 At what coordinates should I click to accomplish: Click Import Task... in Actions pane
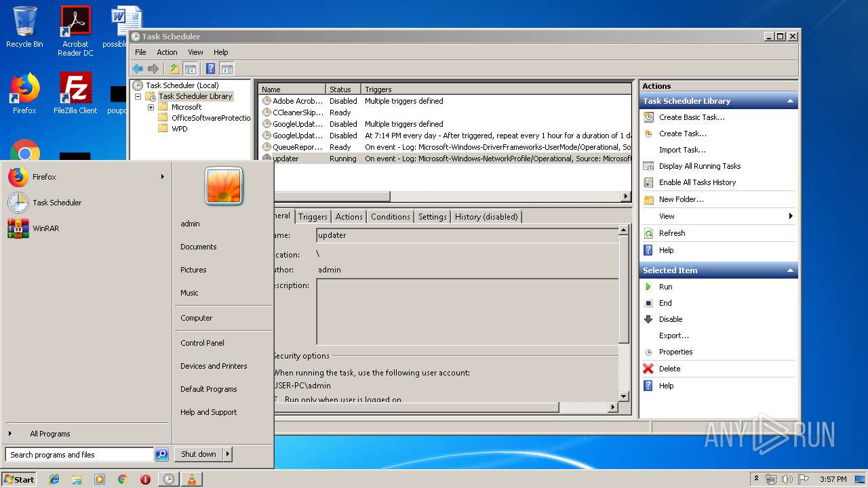(682, 150)
